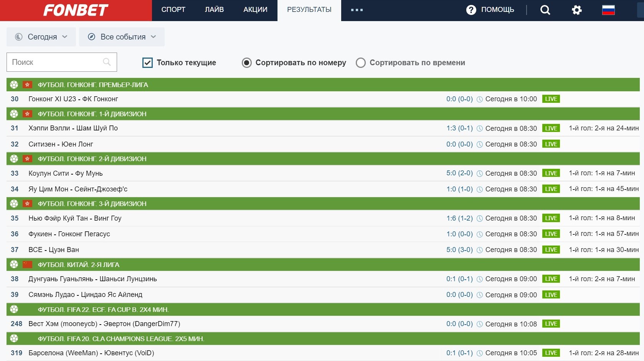The width and height of the screenshot is (644, 361).
Task: Click soccer ball icon for FIFA 20 CLA Champions League
Action: coord(14,338)
